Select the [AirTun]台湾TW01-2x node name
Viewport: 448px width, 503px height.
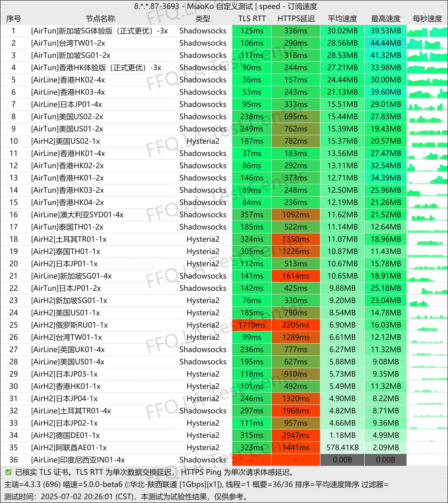point(68,43)
